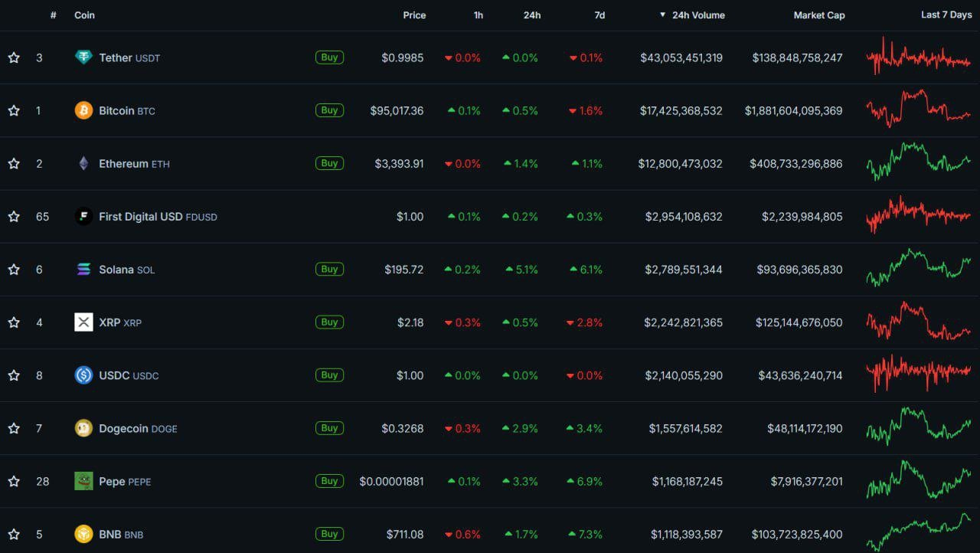
Task: Click the Ethereum diamond logo icon
Action: pos(83,163)
